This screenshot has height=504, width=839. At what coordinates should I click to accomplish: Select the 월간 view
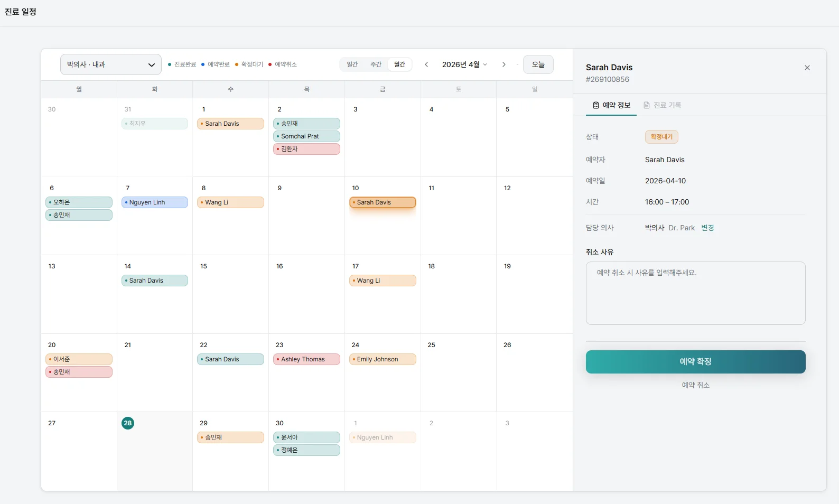pos(399,64)
